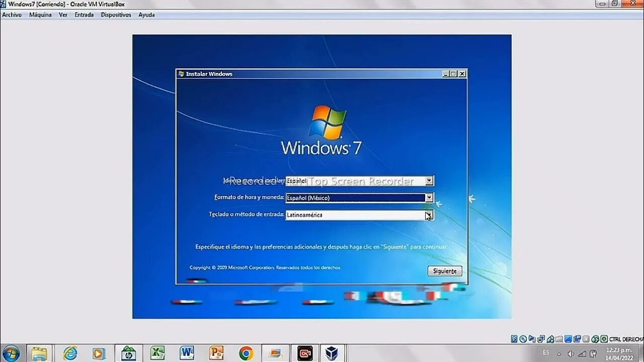The width and height of the screenshot is (644, 362).
Task: Open Google Chrome from the taskbar
Action: point(246,353)
